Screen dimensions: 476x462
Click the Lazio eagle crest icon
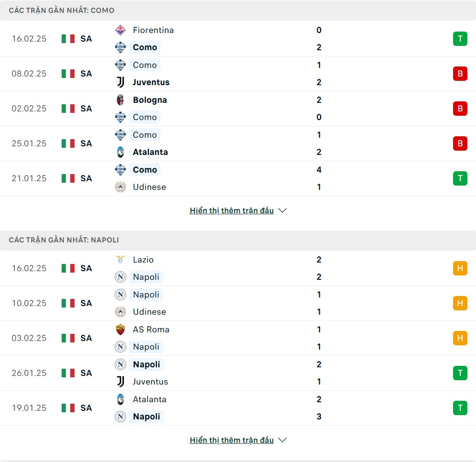pos(120,260)
